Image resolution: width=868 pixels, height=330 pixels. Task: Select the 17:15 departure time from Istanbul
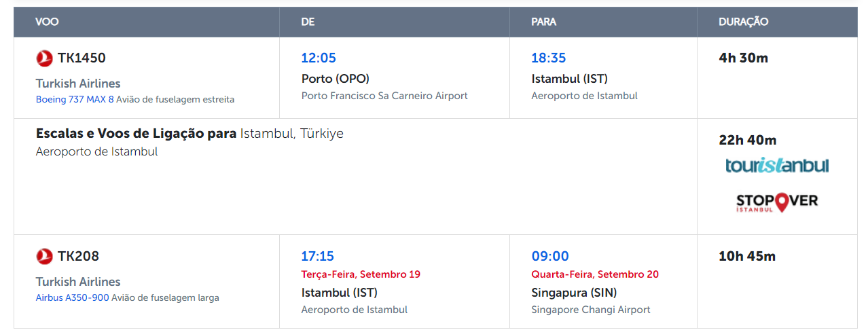pyautogui.click(x=318, y=257)
